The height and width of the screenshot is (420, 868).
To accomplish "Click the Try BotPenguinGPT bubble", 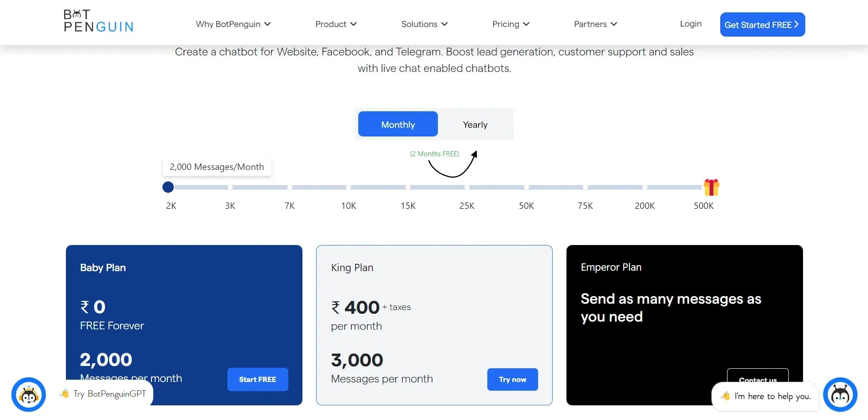I will click(x=103, y=393).
